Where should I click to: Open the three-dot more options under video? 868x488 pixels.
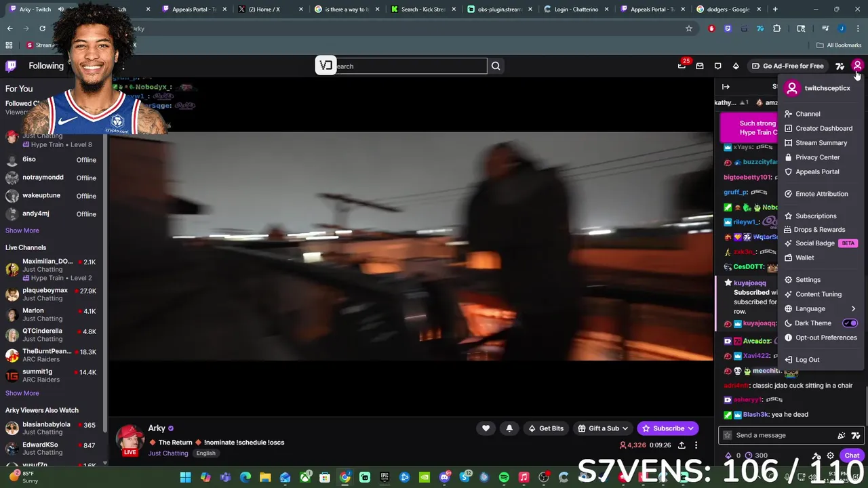696,445
